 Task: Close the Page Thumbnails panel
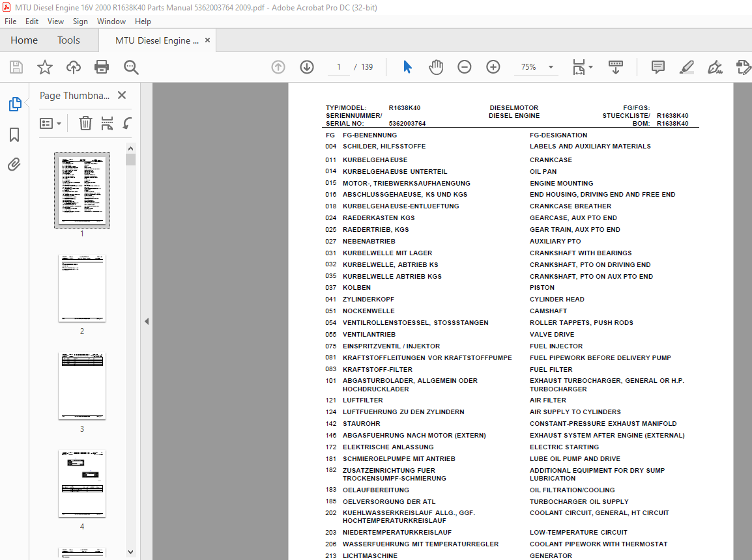[x=122, y=95]
